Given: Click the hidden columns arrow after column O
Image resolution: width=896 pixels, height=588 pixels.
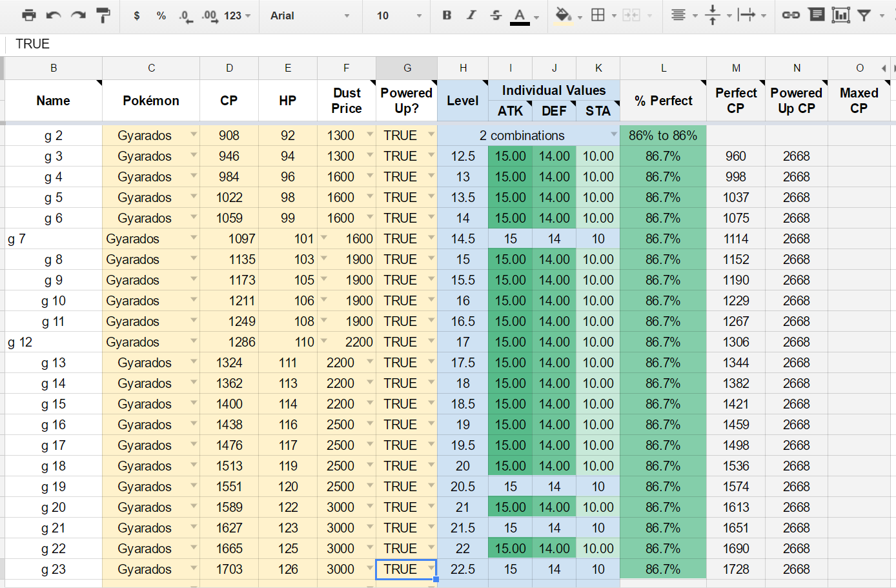Looking at the screenshot, I should (x=883, y=68).
